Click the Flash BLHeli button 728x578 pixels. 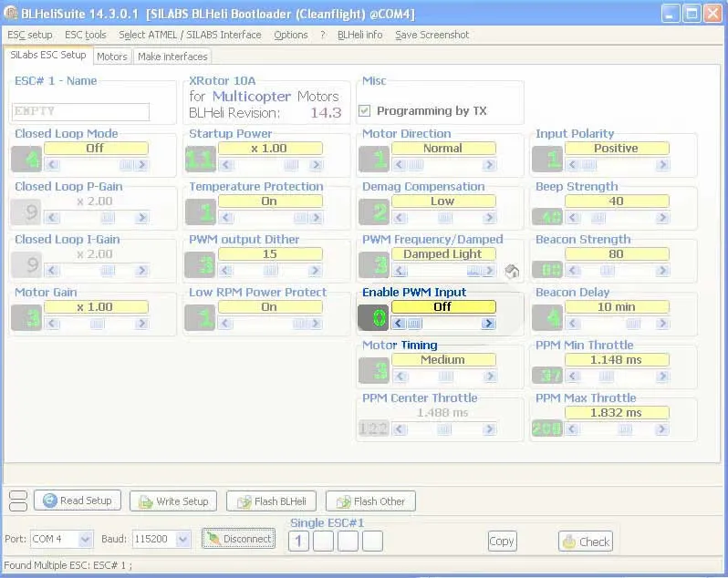point(271,501)
